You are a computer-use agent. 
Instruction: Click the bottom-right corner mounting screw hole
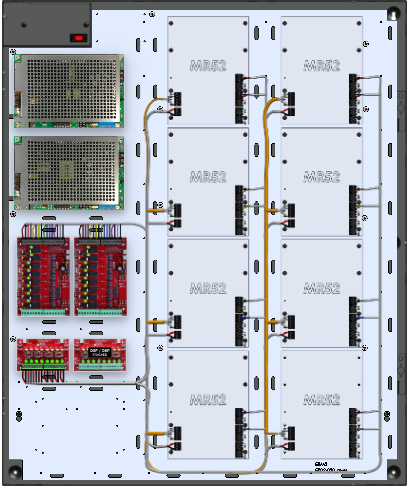pos(393,472)
